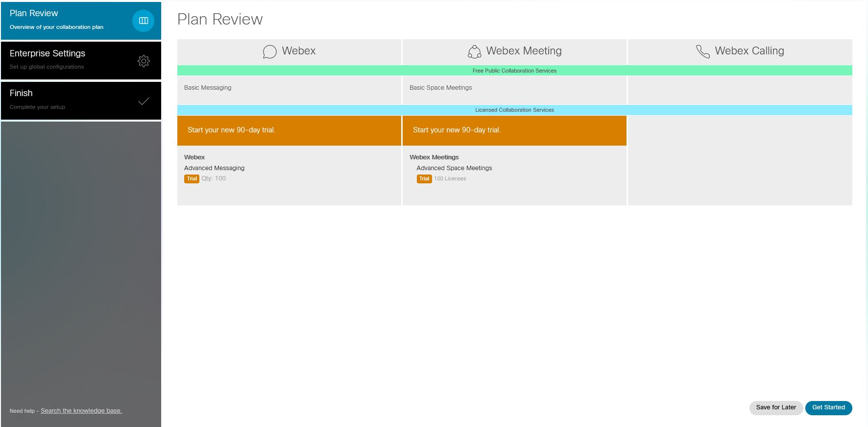Image resolution: width=868 pixels, height=427 pixels.
Task: Click the Basic Messaging cell
Action: (x=289, y=90)
